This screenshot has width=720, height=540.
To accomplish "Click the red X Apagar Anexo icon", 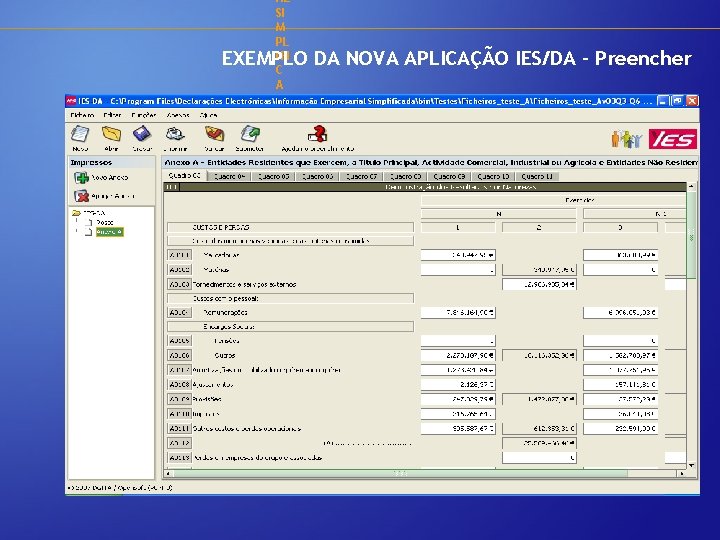I will coord(82,196).
